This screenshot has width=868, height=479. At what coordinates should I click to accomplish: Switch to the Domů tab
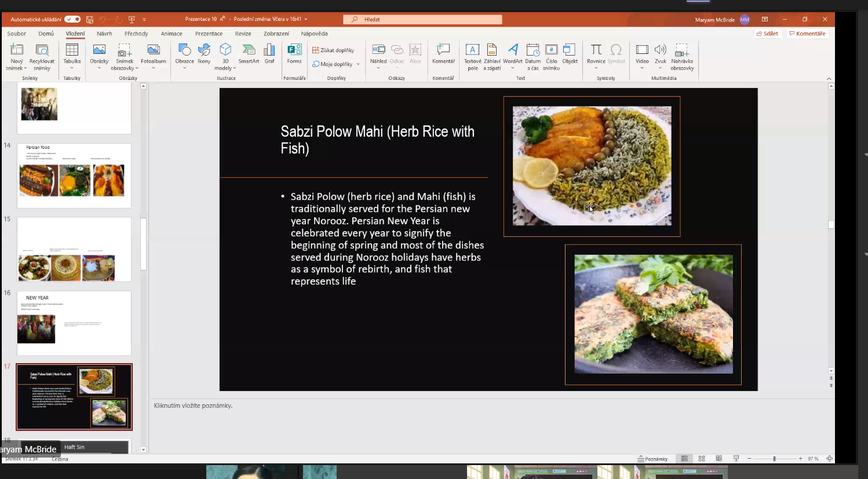[46, 34]
